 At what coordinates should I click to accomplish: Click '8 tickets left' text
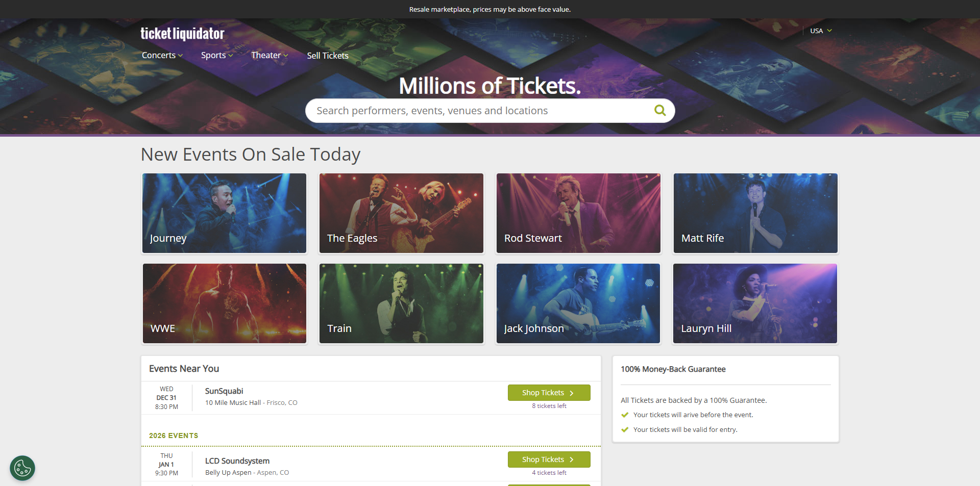tap(549, 406)
